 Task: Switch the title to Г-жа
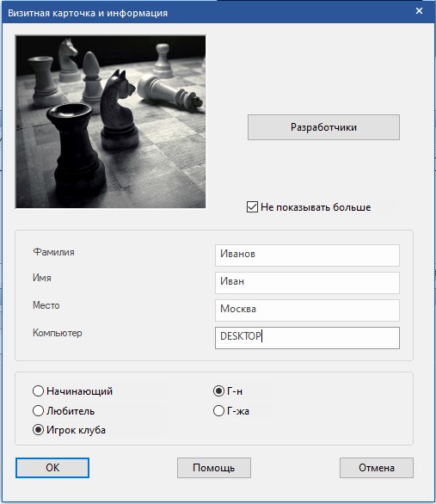point(218,410)
